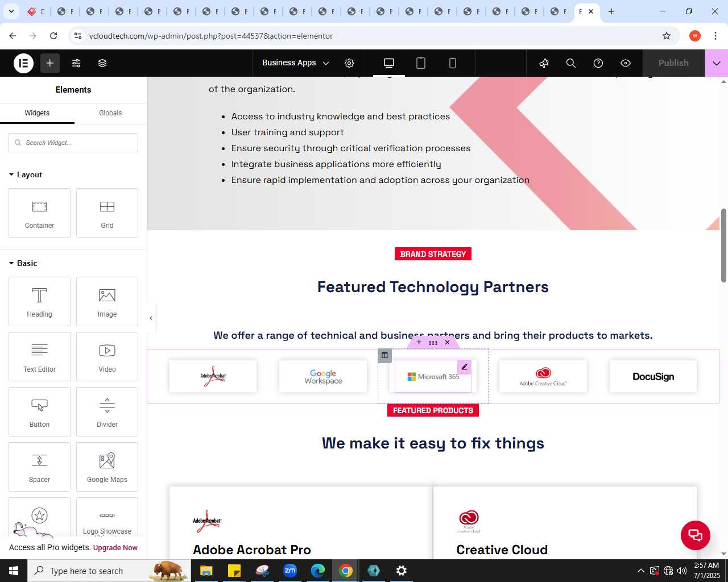Select 'We make it easy to fix things' heading
Image resolution: width=728 pixels, height=582 pixels.
click(433, 443)
